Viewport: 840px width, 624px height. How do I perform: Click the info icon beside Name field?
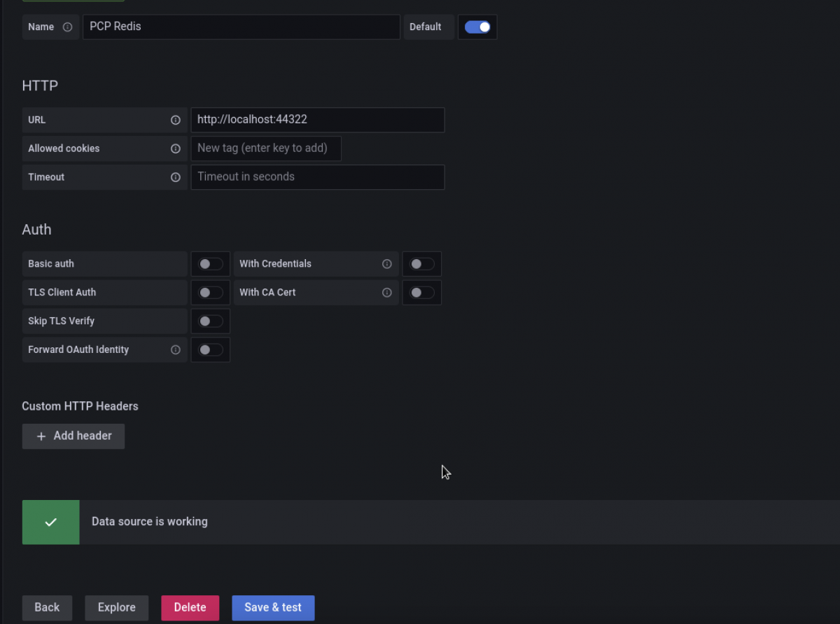[66, 27]
